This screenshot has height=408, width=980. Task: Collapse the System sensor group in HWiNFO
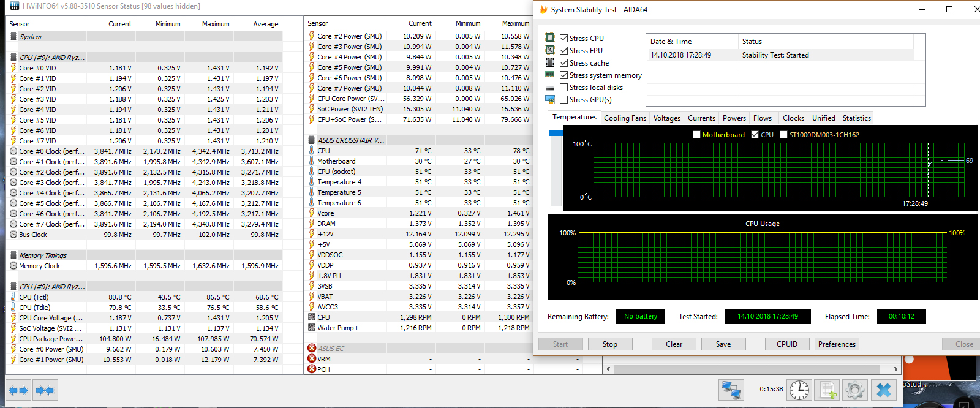point(13,37)
